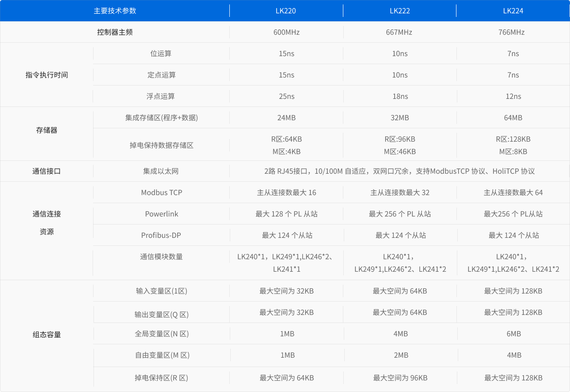The width and height of the screenshot is (570, 392).
Task: Click the 存储器 group label
Action: pyautogui.click(x=47, y=130)
